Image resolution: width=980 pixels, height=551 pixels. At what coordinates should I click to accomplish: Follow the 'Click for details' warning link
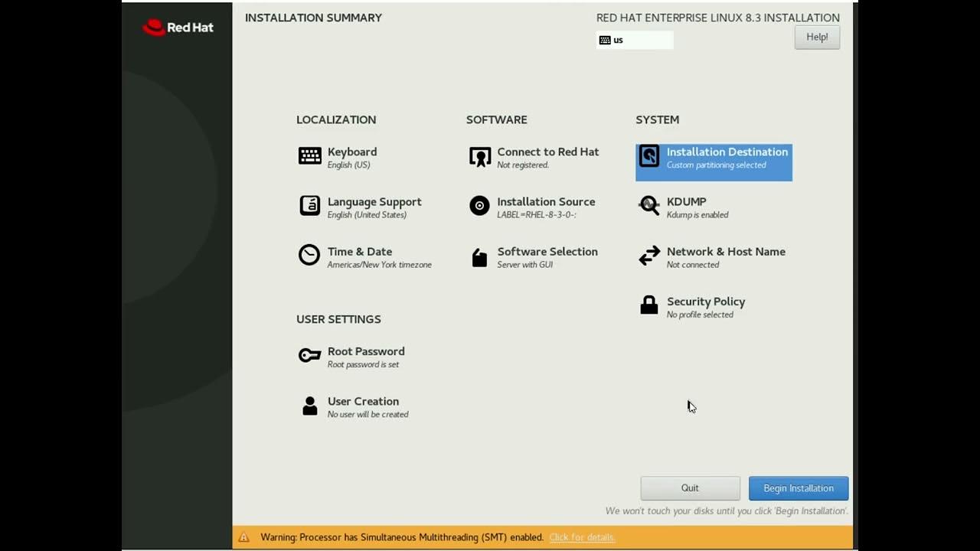pyautogui.click(x=582, y=537)
